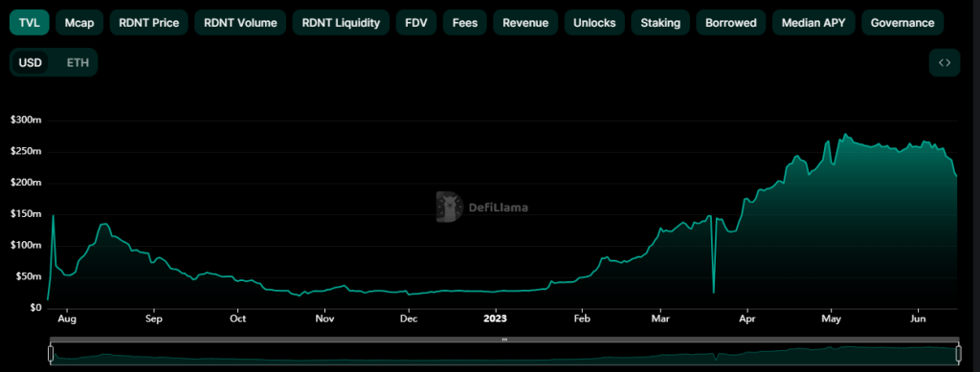Viewport: 980px width, 372px height.
Task: Click the $250m y-axis label
Action: (x=26, y=152)
